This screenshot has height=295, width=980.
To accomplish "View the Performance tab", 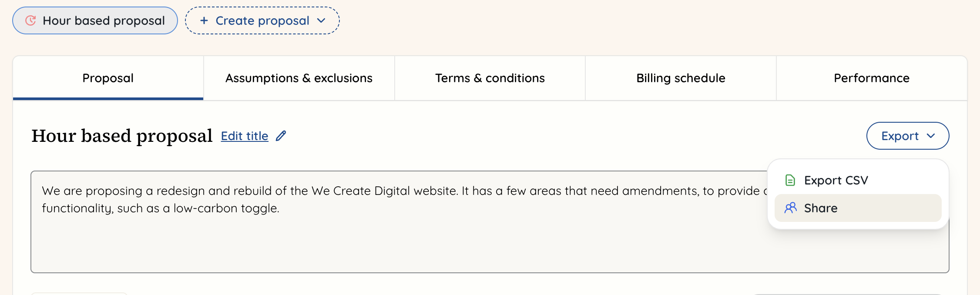I will [x=871, y=78].
